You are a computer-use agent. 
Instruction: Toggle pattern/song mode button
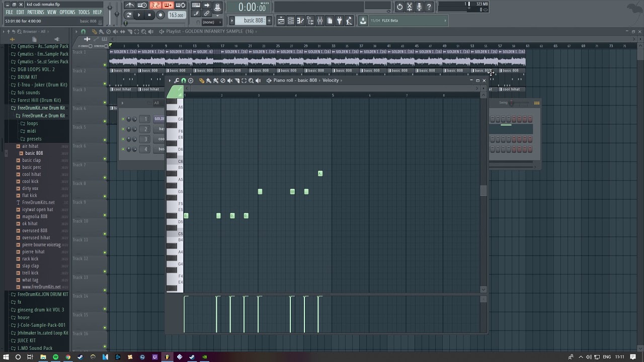point(129,15)
